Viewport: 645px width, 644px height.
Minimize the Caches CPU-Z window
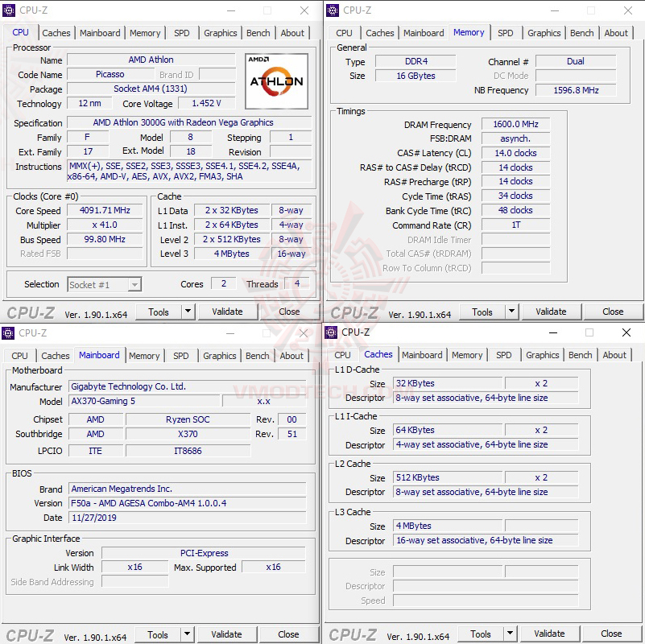(553, 332)
